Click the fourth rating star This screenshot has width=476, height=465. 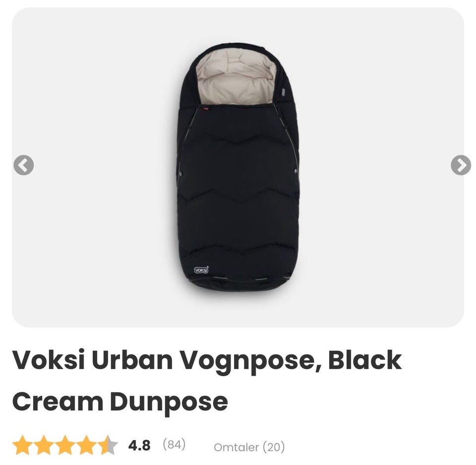pyautogui.click(x=86, y=445)
